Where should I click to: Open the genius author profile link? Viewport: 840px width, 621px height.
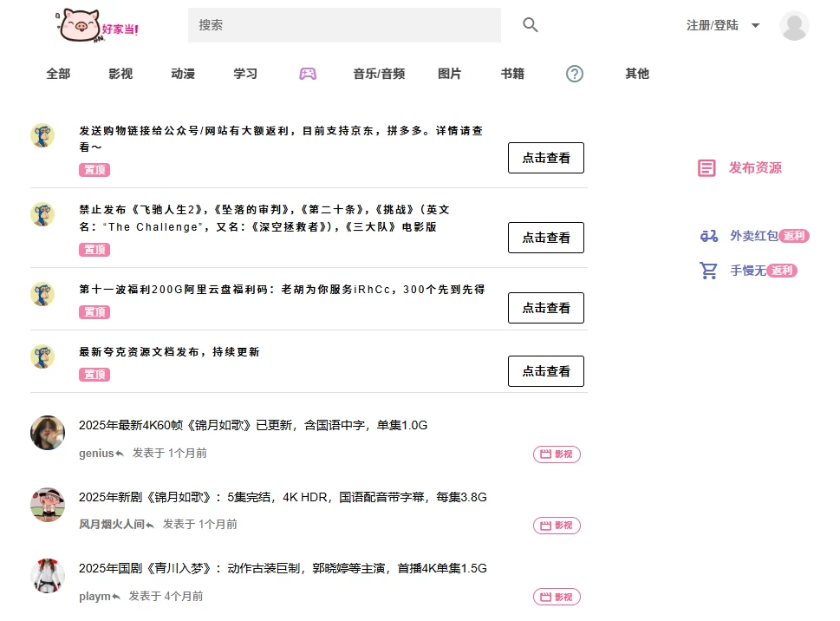click(96, 453)
